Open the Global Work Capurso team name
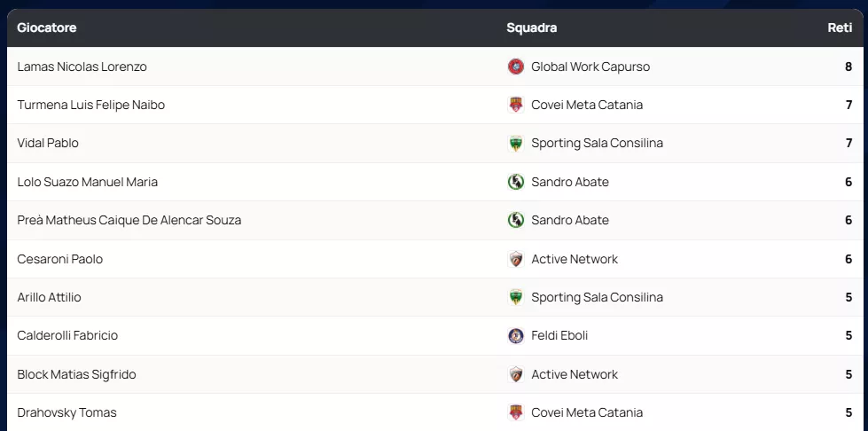This screenshot has width=868, height=431. point(590,67)
